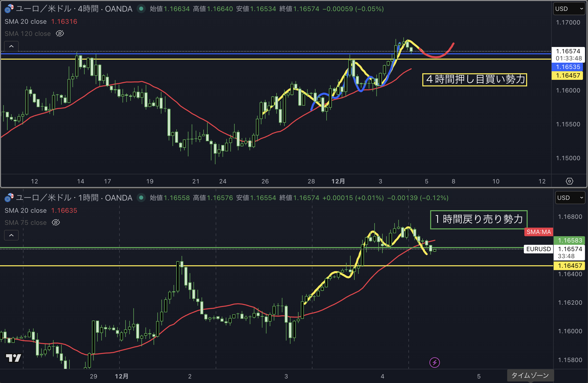
Task: Click the TradingView logo
Action: [13, 358]
